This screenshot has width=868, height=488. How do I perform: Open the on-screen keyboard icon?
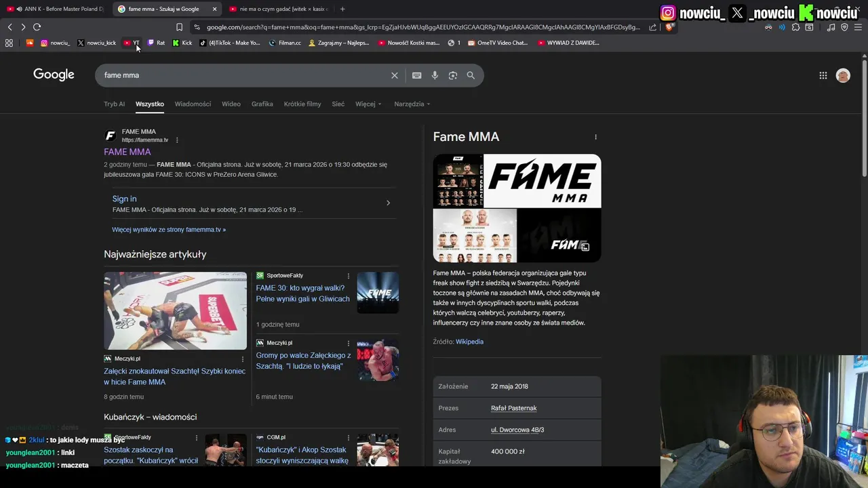[x=417, y=75]
